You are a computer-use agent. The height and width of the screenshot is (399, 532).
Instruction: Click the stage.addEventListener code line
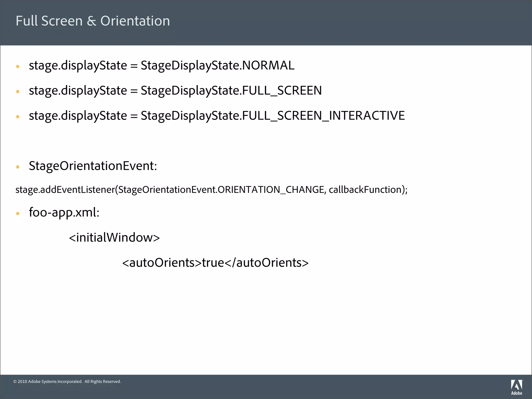(211, 190)
